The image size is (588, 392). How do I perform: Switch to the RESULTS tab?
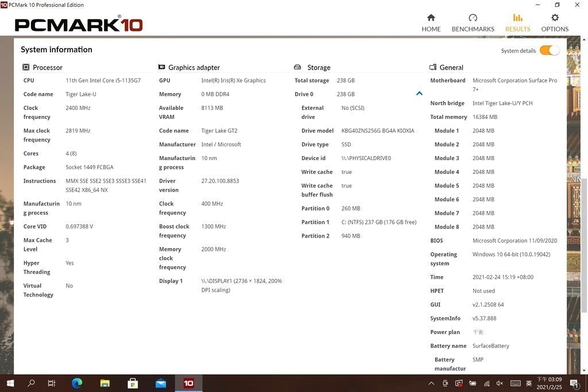pos(517,23)
